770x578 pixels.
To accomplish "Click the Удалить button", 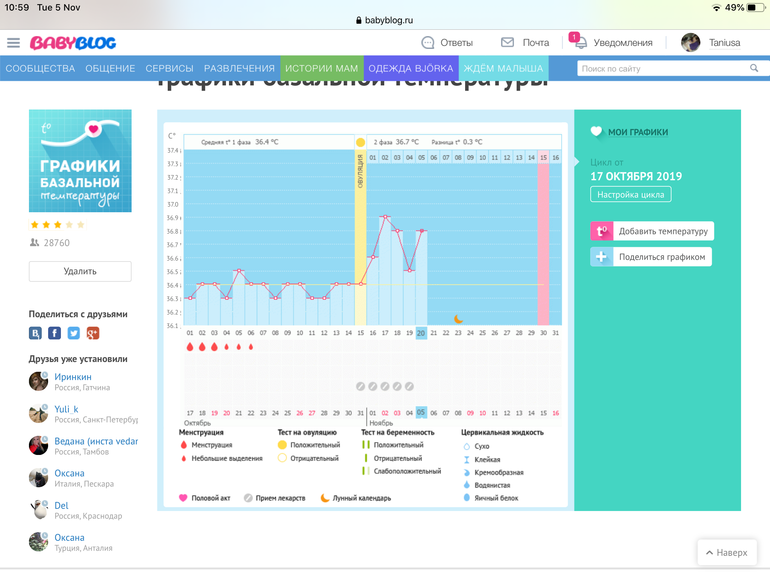I will pyautogui.click(x=80, y=271).
